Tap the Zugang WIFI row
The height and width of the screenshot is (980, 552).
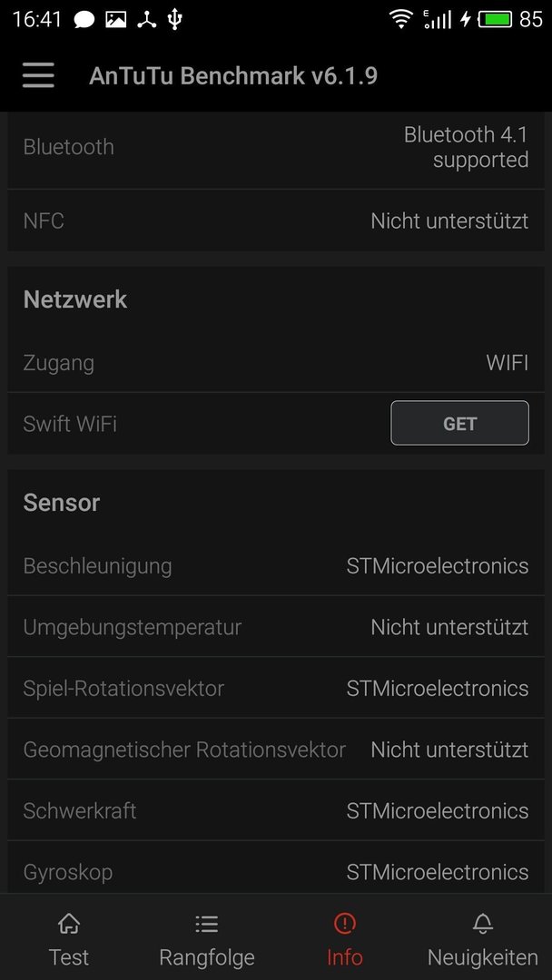[276, 362]
